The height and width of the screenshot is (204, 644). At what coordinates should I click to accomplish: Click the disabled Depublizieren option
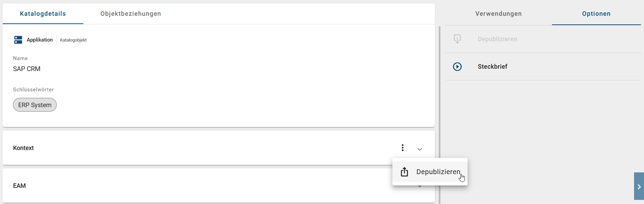click(497, 39)
